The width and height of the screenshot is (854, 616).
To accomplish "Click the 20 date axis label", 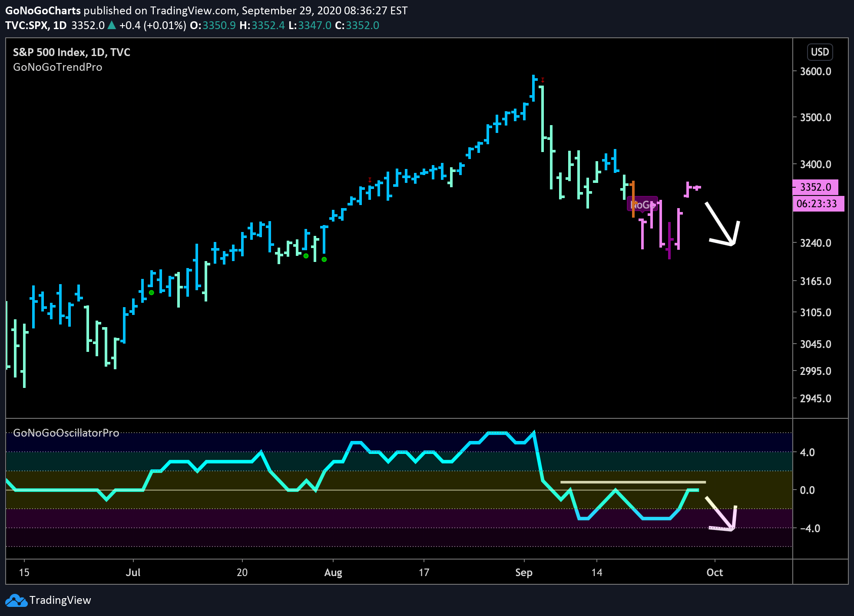I will 242,573.
